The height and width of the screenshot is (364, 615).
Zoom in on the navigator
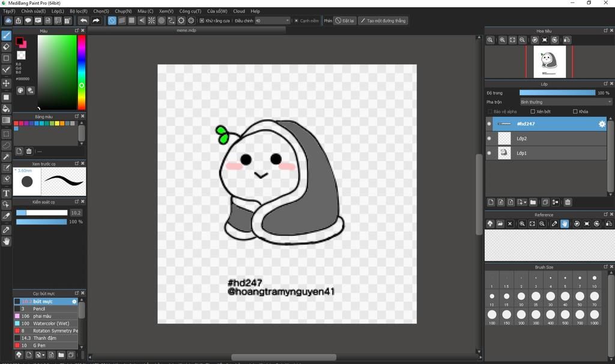[x=503, y=40]
